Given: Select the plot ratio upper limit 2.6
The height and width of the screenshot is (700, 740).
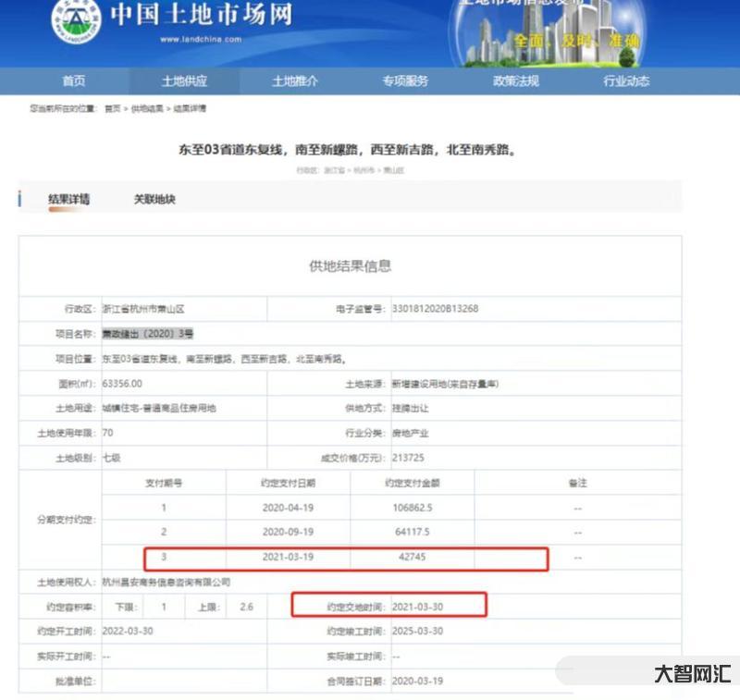Looking at the screenshot, I should (246, 607).
